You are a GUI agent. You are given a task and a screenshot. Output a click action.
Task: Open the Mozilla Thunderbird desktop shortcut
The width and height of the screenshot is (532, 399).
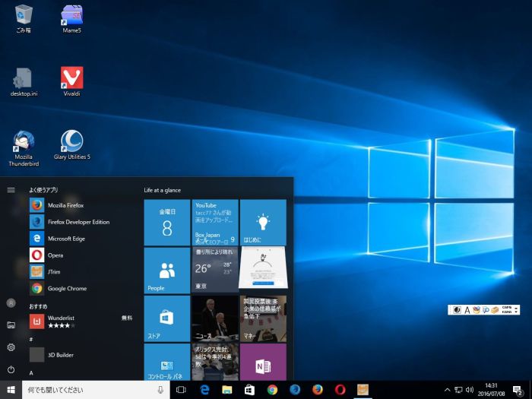pos(24,144)
